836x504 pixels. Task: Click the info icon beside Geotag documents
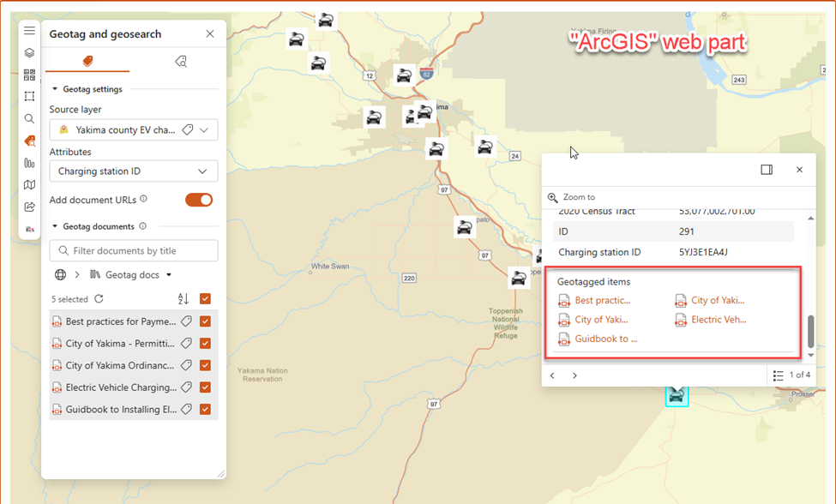point(143,226)
